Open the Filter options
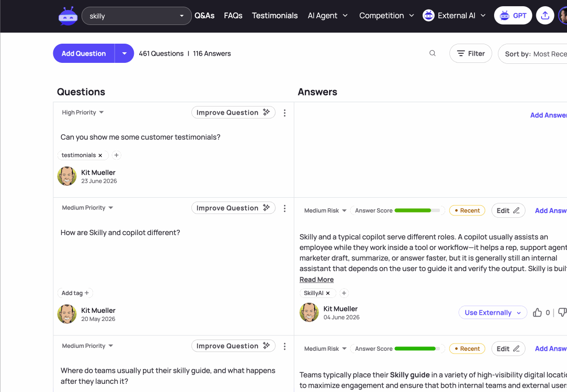 [471, 54]
